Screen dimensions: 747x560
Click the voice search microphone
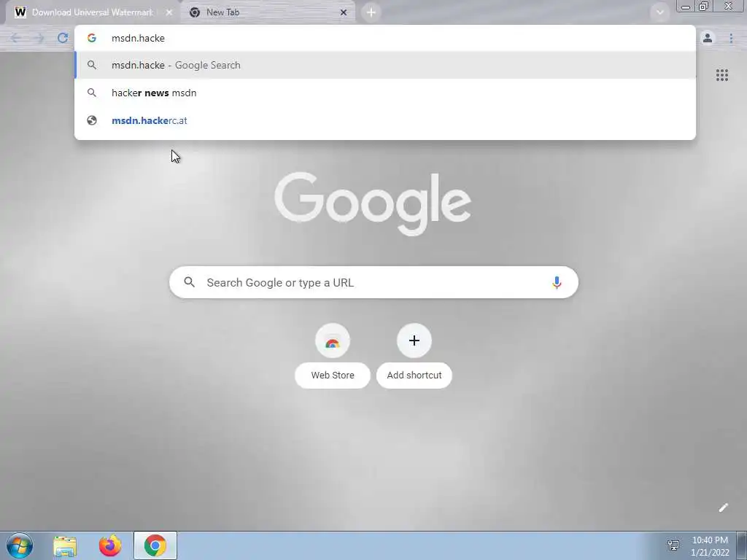click(557, 282)
